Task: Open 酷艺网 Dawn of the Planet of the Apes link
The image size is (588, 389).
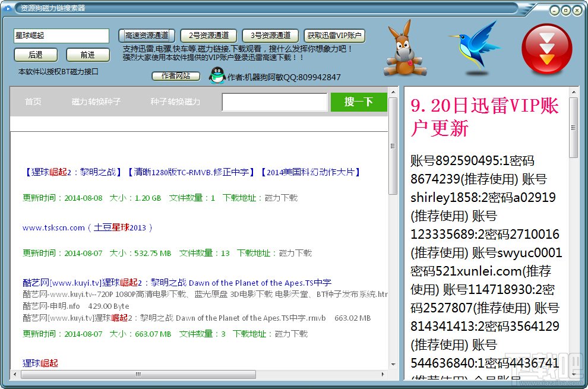Action: (177, 283)
